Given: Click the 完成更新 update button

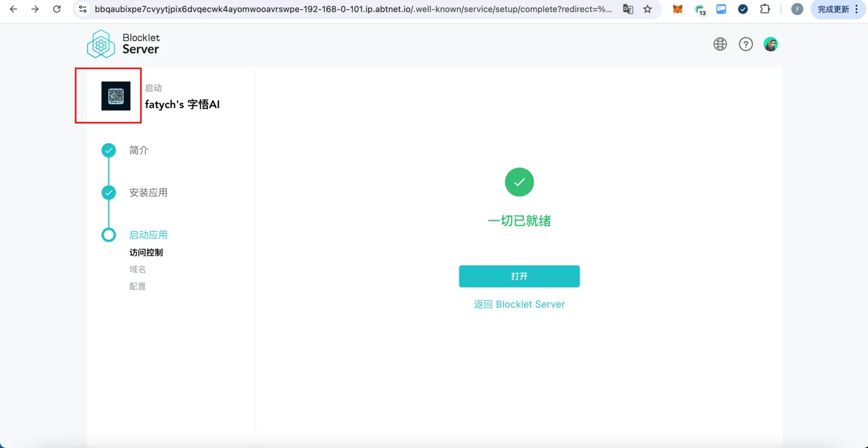Looking at the screenshot, I should (838, 9).
